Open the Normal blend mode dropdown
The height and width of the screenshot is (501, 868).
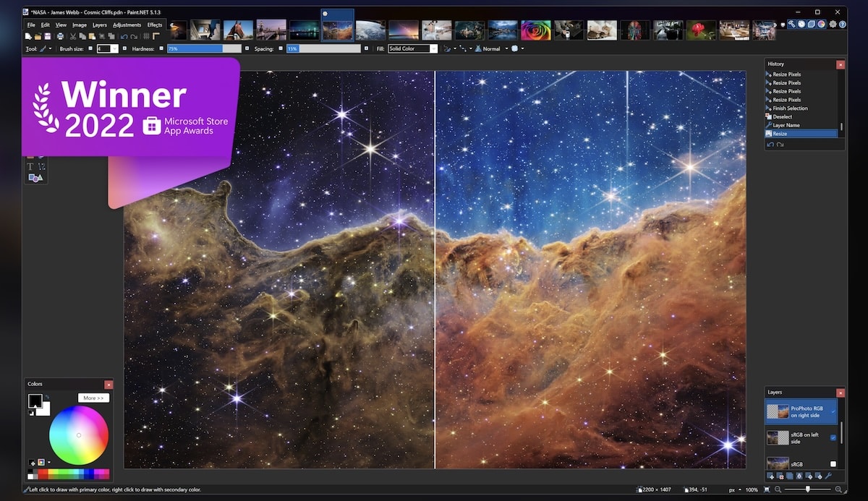pyautogui.click(x=490, y=48)
